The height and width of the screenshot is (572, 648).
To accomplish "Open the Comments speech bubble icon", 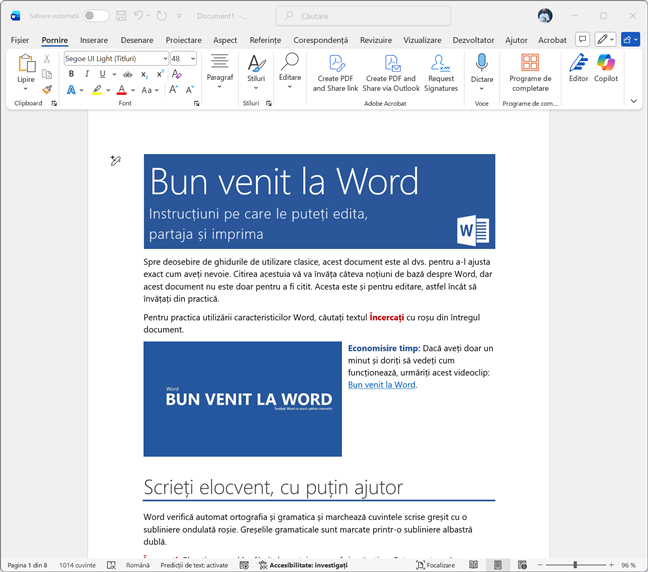I will [x=582, y=40].
